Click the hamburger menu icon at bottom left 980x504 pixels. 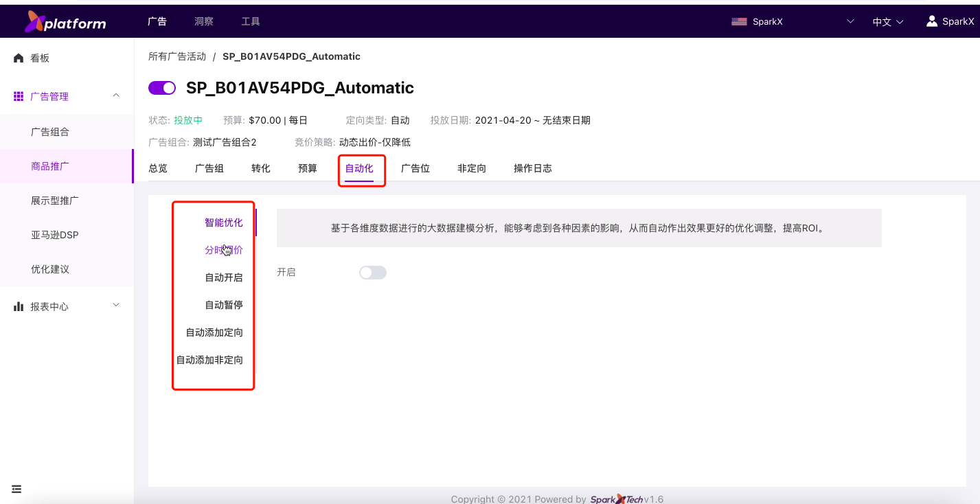16,489
